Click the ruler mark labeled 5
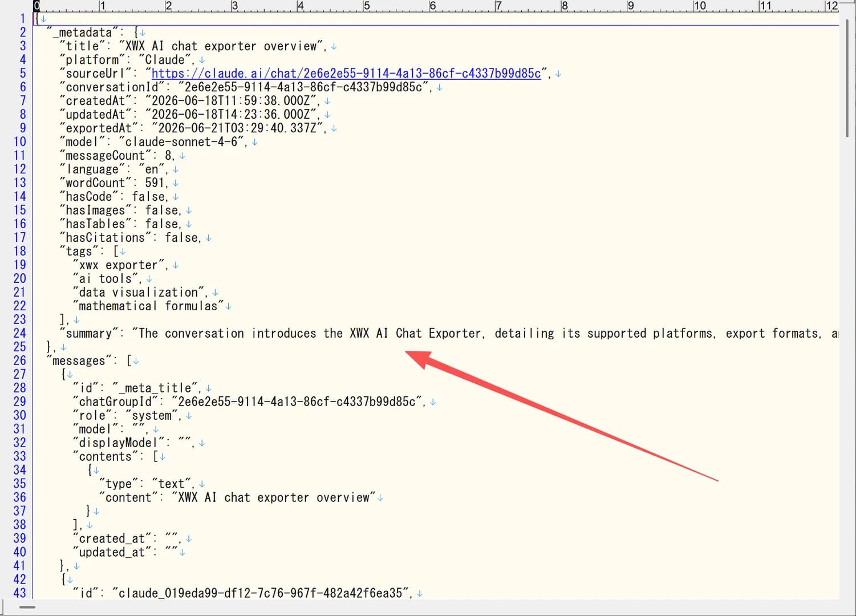856x616 pixels. [367, 6]
